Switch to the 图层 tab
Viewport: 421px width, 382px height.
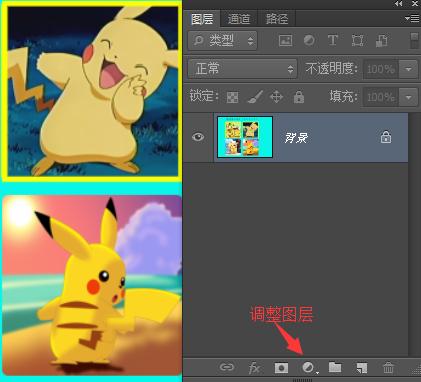pos(203,19)
